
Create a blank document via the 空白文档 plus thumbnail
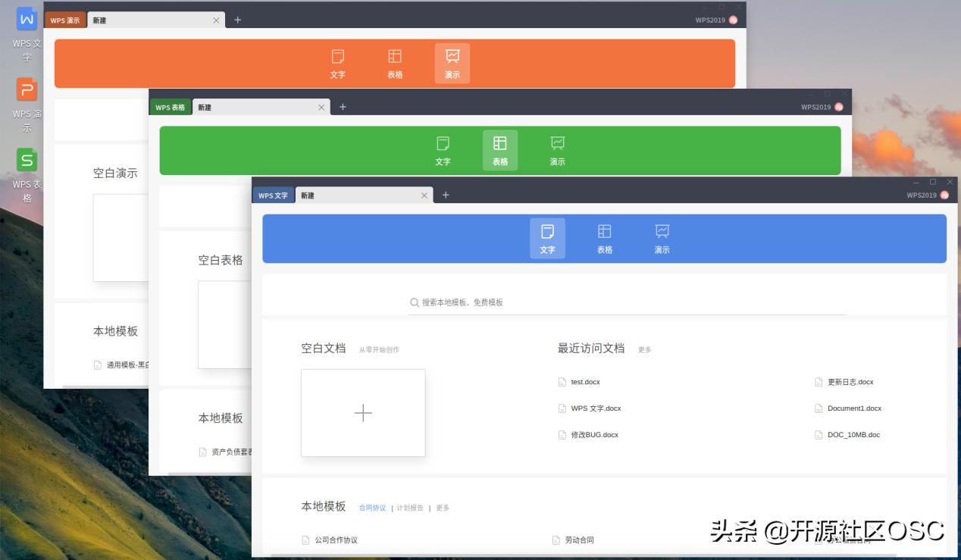point(363,413)
